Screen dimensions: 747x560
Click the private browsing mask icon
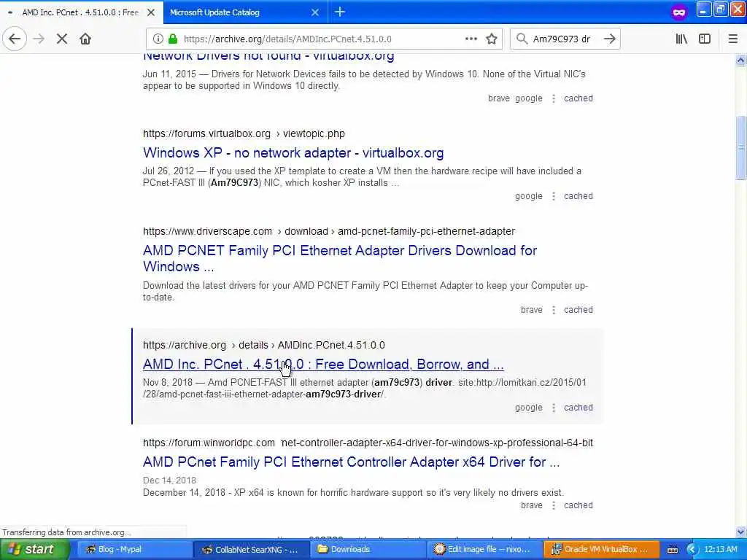pyautogui.click(x=679, y=12)
